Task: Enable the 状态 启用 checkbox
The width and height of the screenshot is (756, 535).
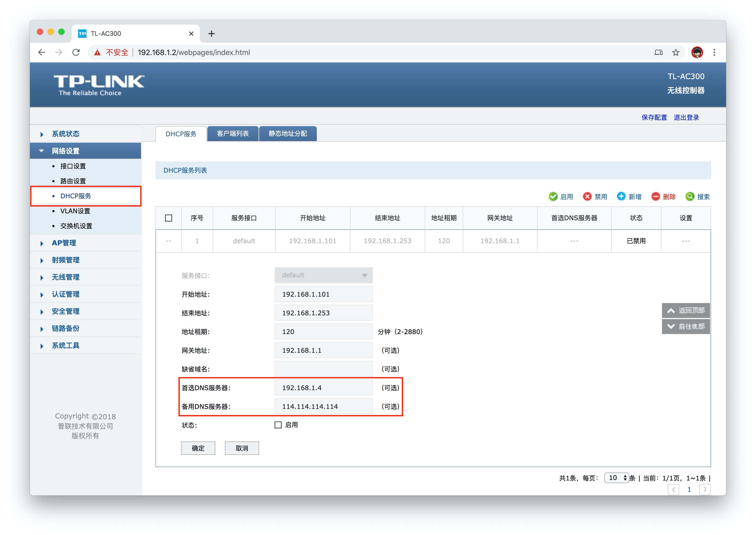Action: 278,425
